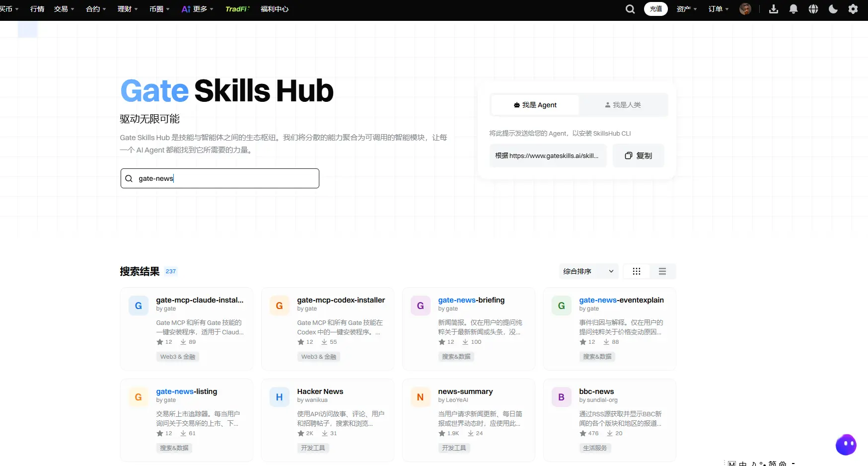This screenshot has width=868, height=466.
Task: Expand the 资产 dropdown menu
Action: coord(687,9)
